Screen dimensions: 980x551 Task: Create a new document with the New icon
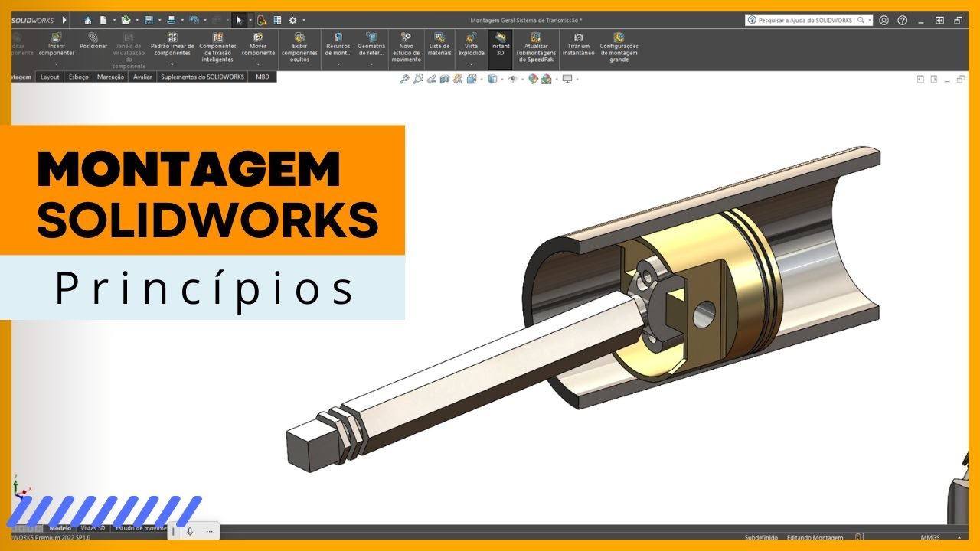tap(103, 21)
